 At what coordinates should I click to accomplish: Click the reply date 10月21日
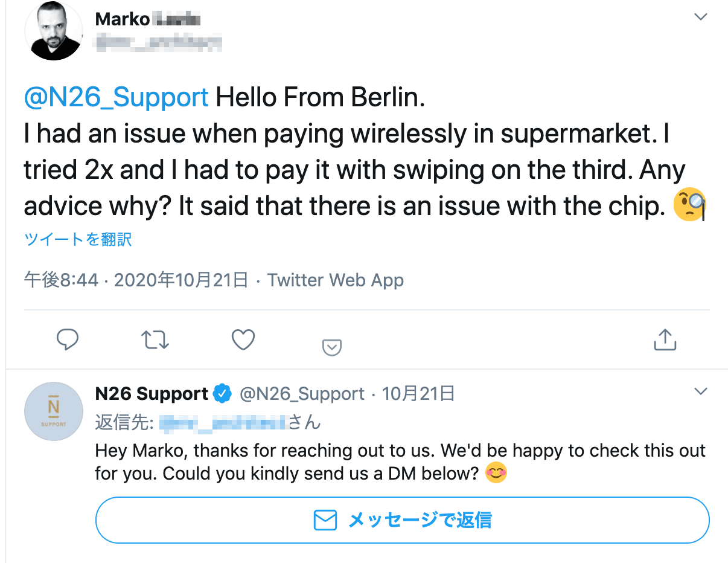coord(418,394)
